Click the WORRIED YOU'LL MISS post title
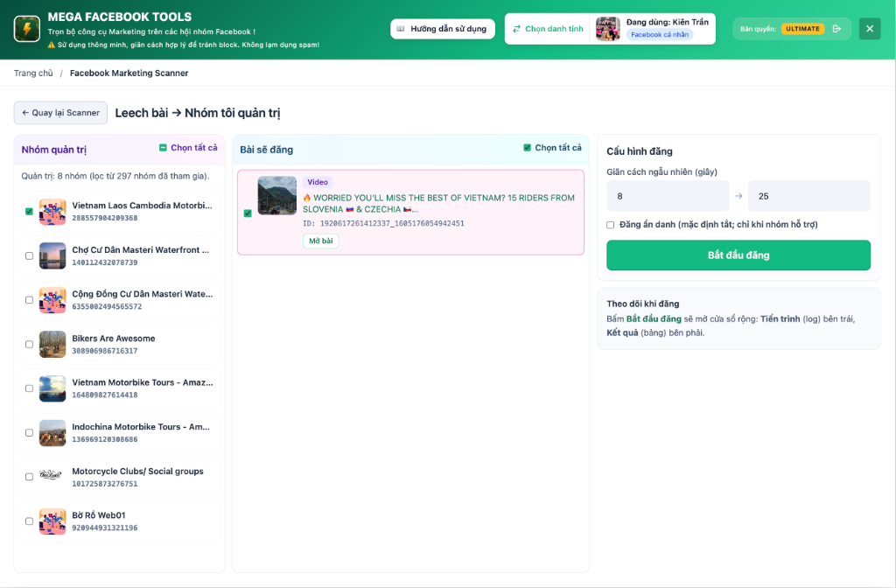 pyautogui.click(x=439, y=203)
